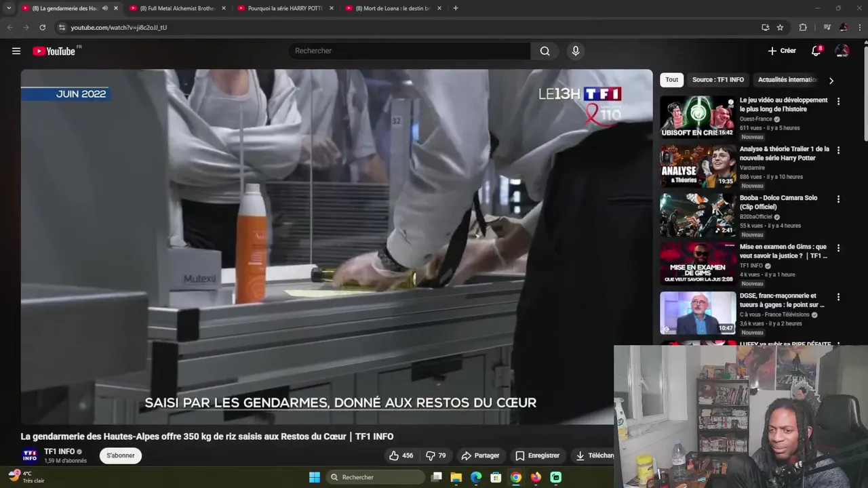Viewport: 868px width, 488px height.
Task: Open the notifications bell
Action: 816,51
